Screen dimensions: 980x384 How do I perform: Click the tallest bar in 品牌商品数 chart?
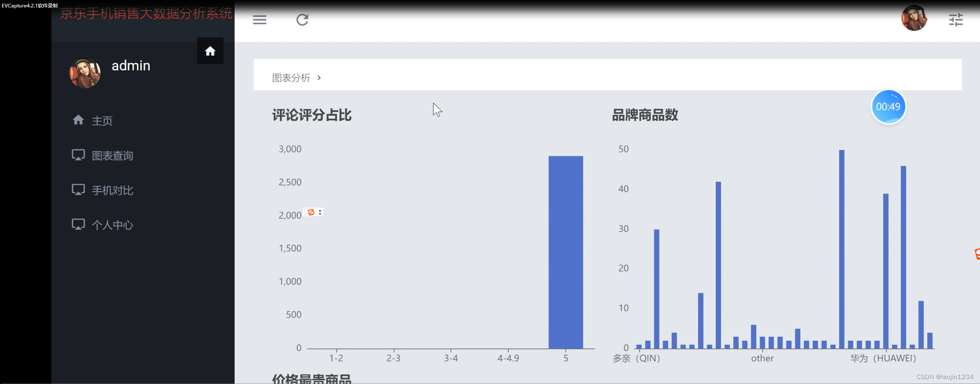[842, 249]
